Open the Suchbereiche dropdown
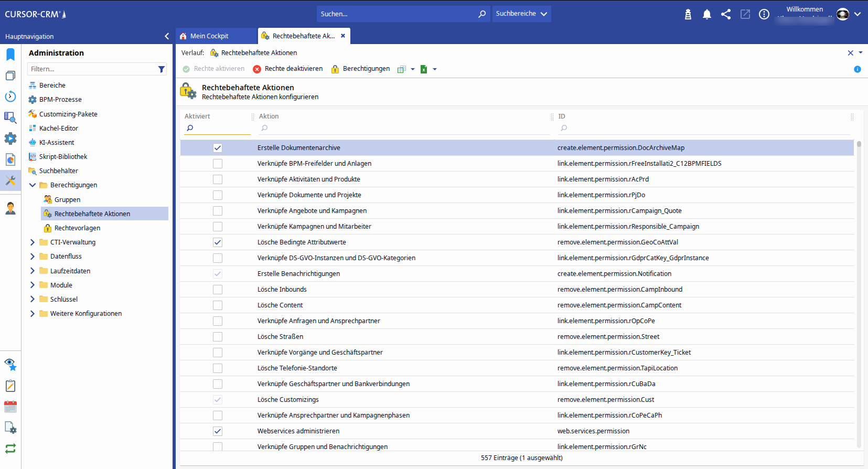The width and height of the screenshot is (868, 469). (x=521, y=14)
